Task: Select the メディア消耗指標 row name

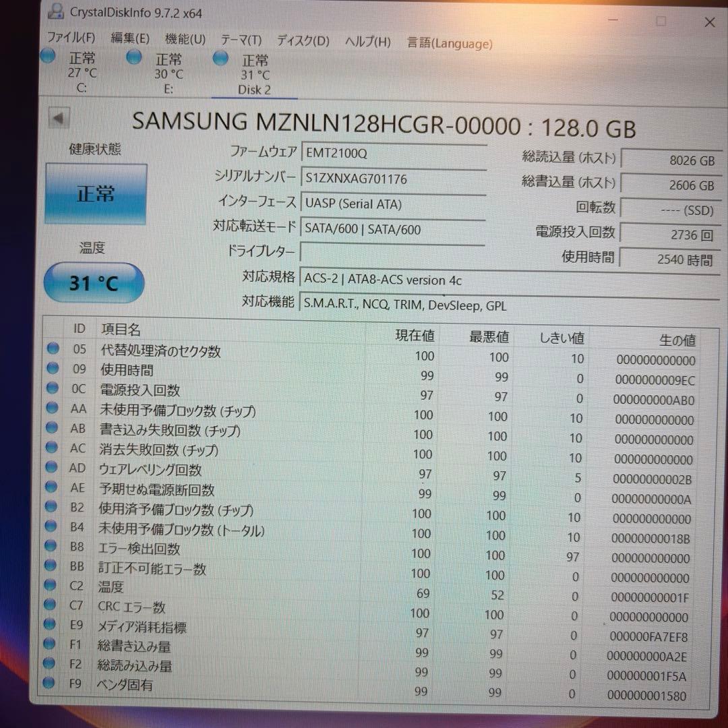Action: pyautogui.click(x=142, y=627)
